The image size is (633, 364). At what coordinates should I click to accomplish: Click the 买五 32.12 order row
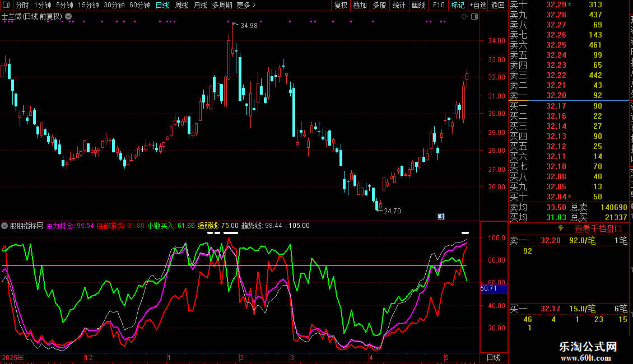coord(569,147)
